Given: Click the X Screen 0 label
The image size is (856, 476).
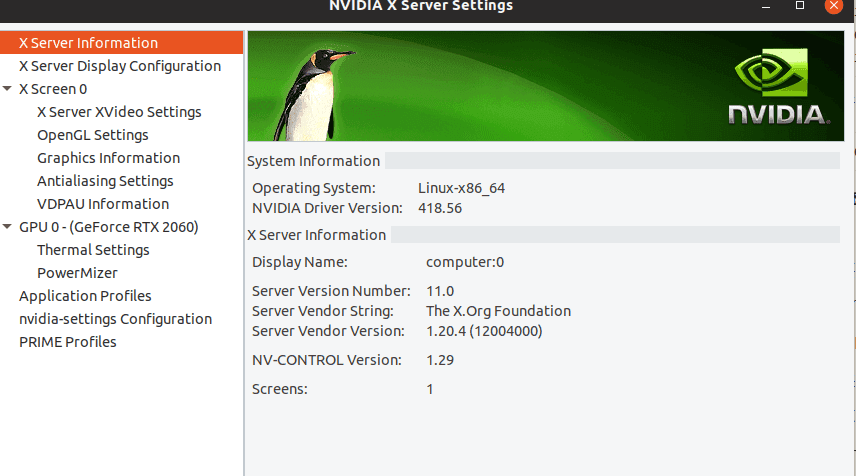Looking at the screenshot, I should tap(53, 89).
